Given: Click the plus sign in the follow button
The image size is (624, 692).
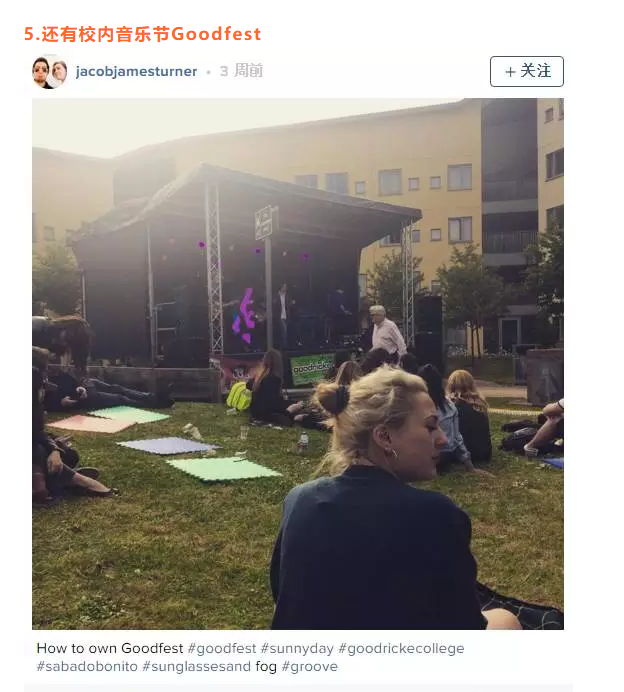Looking at the screenshot, I should point(510,71).
